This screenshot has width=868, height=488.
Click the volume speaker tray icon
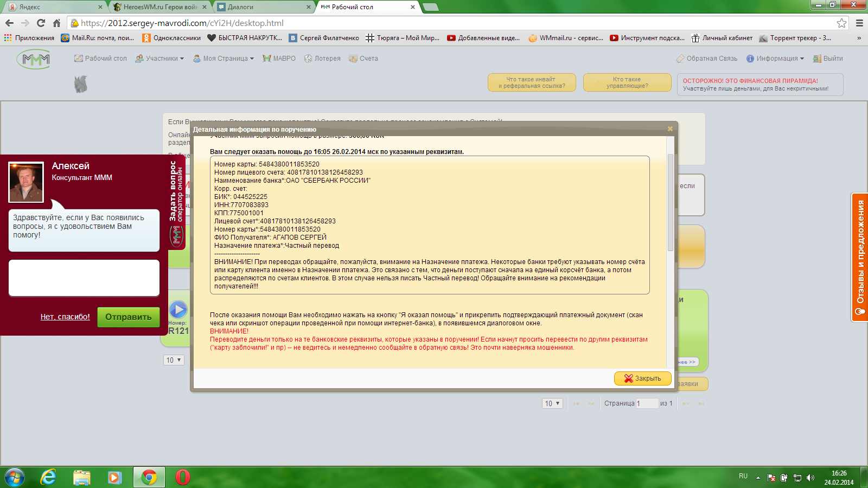coord(810,478)
